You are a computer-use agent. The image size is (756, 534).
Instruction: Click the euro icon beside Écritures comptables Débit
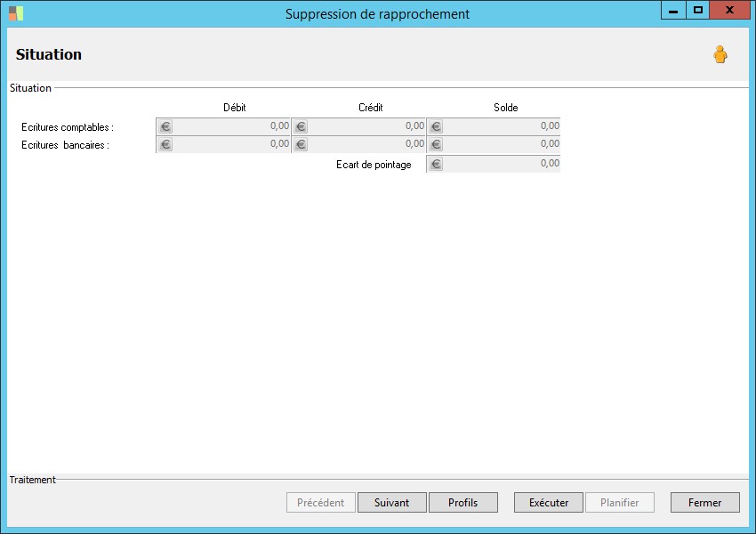164,126
